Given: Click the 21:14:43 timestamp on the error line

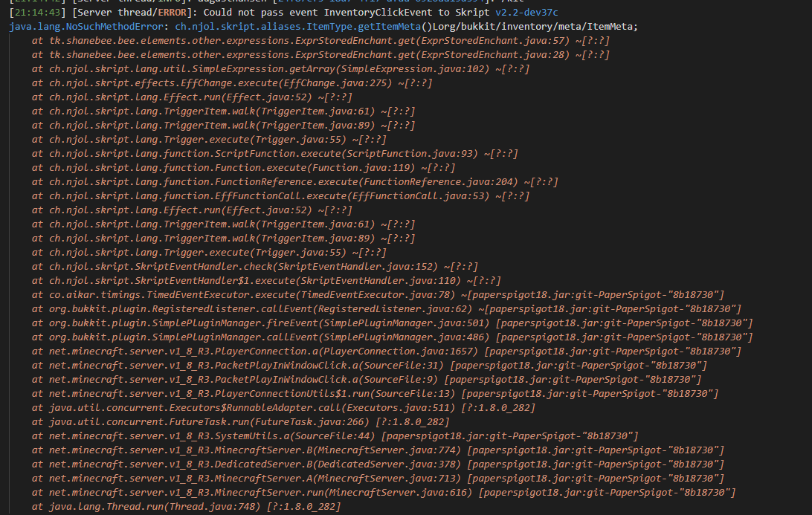Looking at the screenshot, I should (x=38, y=13).
